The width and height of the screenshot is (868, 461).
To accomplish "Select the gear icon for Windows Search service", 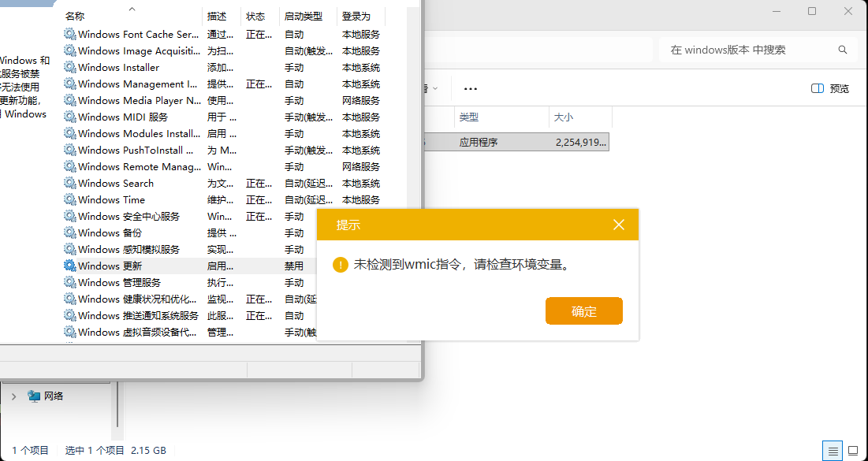I will click(69, 183).
